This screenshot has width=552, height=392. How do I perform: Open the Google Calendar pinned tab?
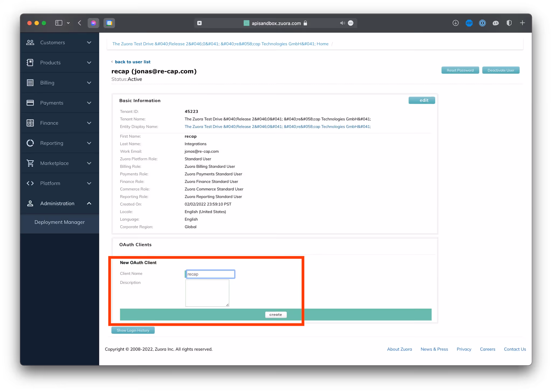pyautogui.click(x=109, y=23)
